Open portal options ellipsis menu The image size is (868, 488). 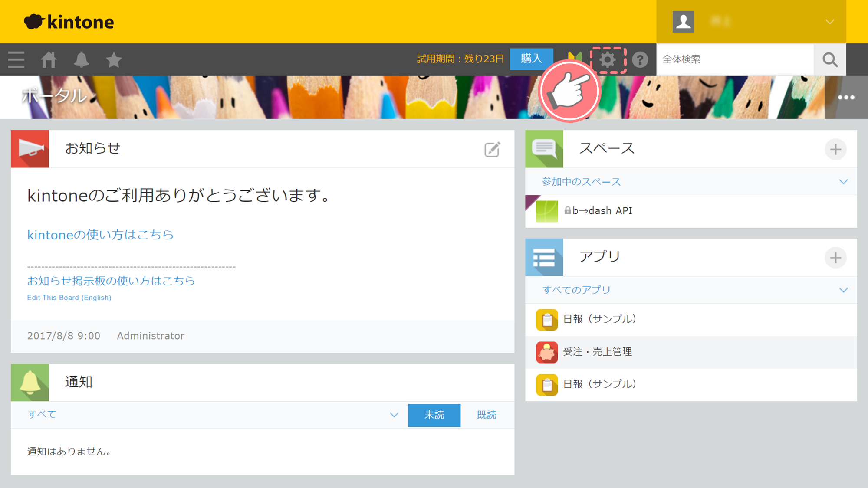[x=846, y=97]
